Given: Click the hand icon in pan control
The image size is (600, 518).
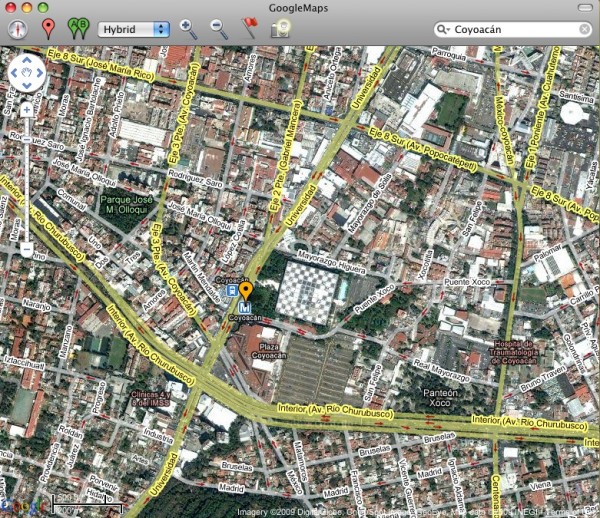Looking at the screenshot, I should click(27, 73).
